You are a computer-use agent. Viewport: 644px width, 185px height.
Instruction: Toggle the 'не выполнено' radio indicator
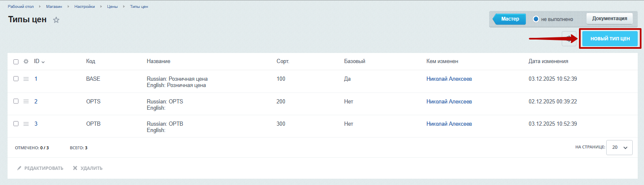tap(536, 19)
